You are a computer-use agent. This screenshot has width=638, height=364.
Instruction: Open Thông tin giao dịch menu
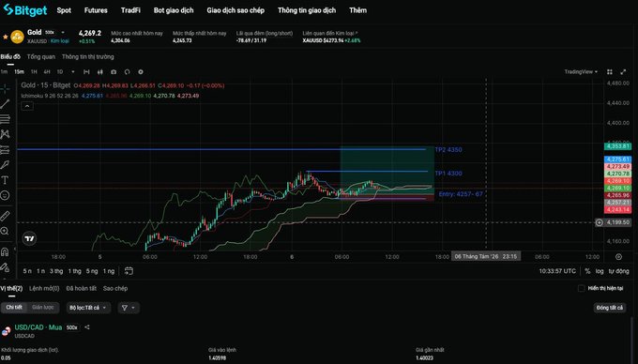307,10
